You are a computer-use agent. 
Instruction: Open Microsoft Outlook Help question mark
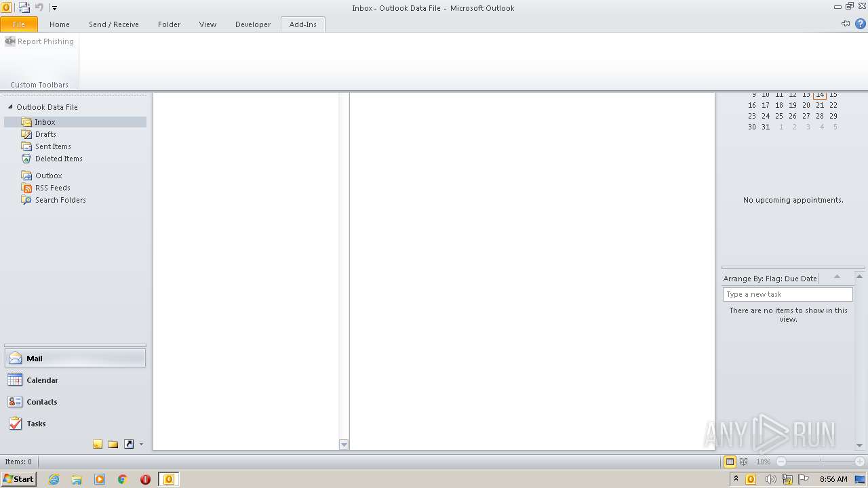pos(861,24)
